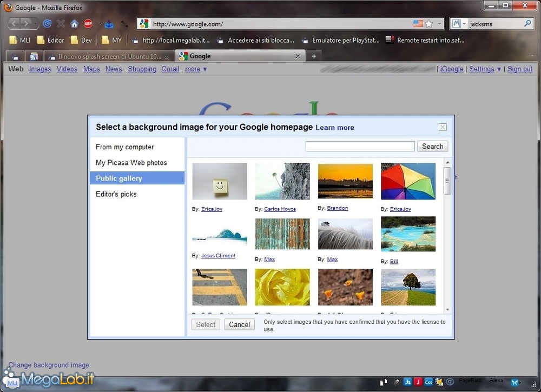Reload the page with the refresh icon
The height and width of the screenshot is (392, 541).
pos(47,23)
